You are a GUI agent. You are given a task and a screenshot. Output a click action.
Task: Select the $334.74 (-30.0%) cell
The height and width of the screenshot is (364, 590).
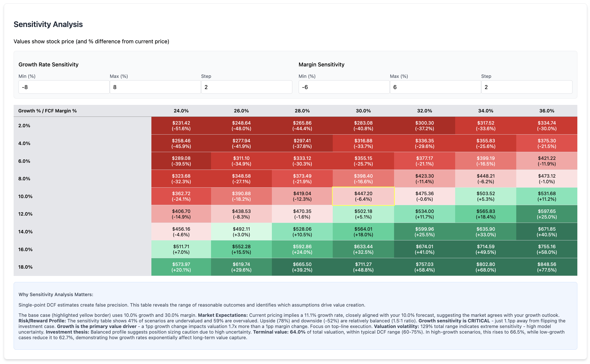point(547,126)
